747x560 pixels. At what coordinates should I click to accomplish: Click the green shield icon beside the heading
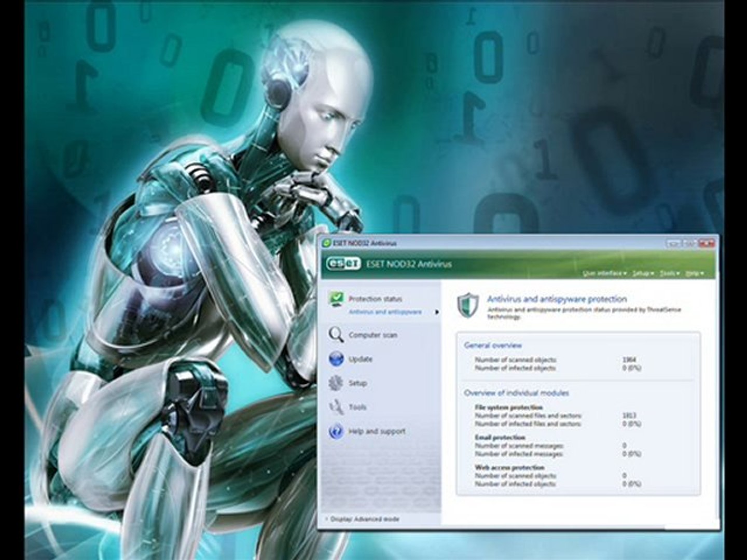(467, 305)
